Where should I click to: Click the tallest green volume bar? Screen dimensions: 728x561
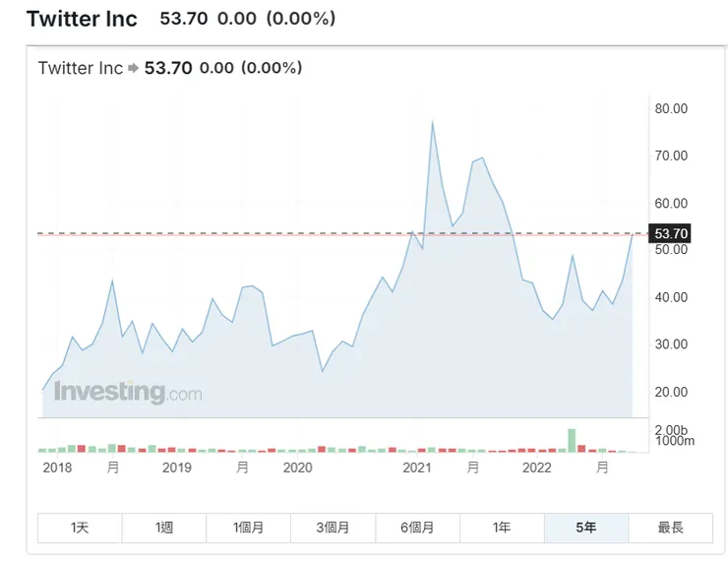click(x=571, y=440)
